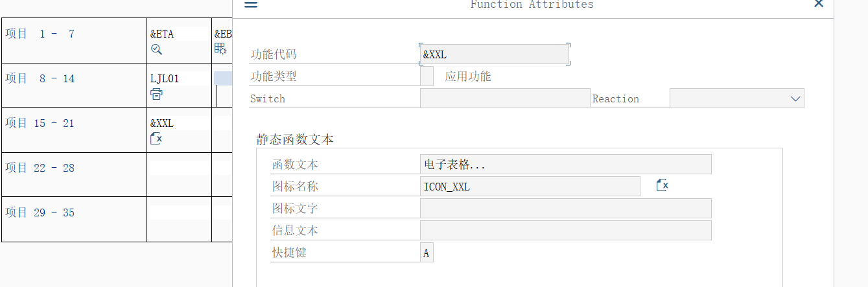
Task: Click the 快捷键 field containing A
Action: 427,253
